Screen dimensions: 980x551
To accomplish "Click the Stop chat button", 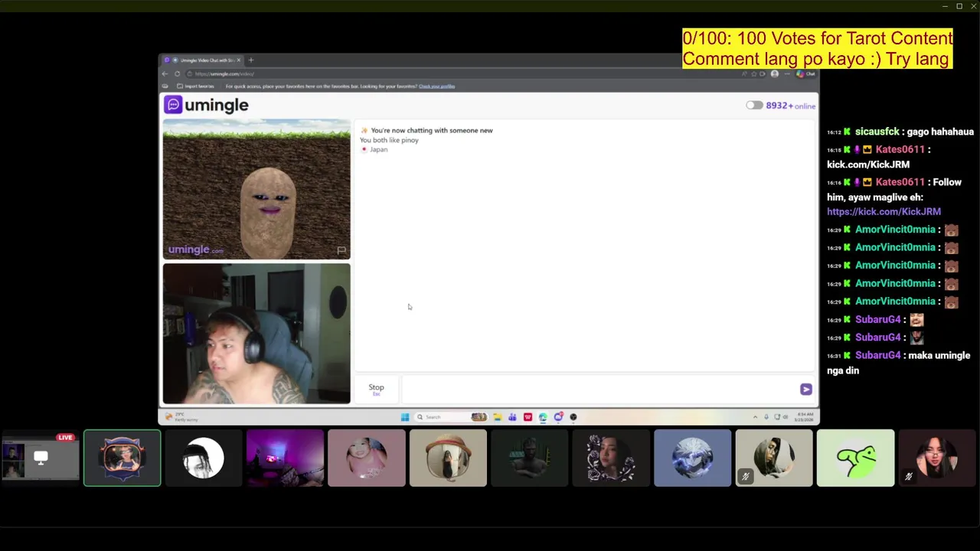I will tap(376, 389).
